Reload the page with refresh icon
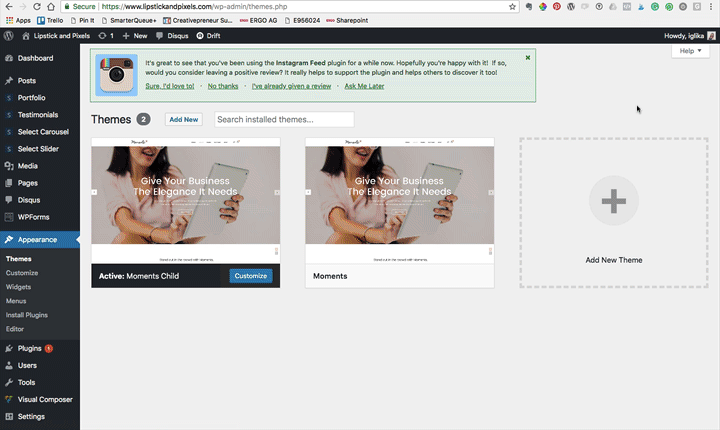Image resolution: width=720 pixels, height=430 pixels. [37, 6]
